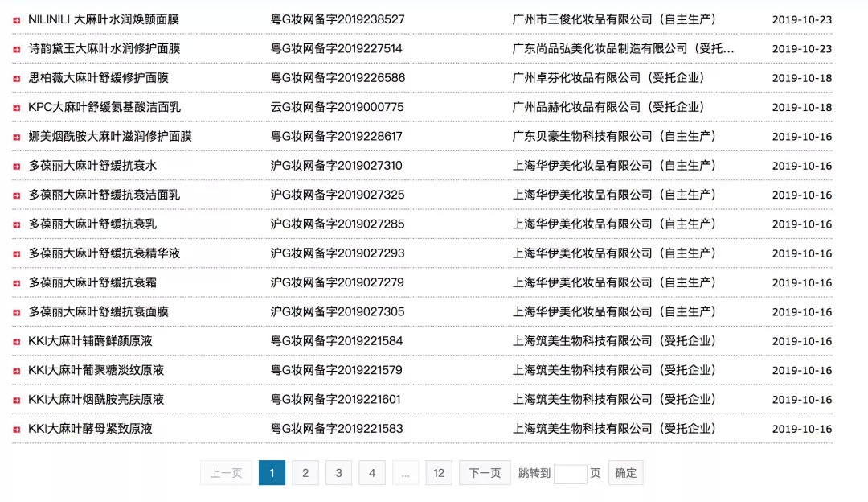The width and height of the screenshot is (868, 502).
Task: Go to page 2
Action: [x=305, y=473]
